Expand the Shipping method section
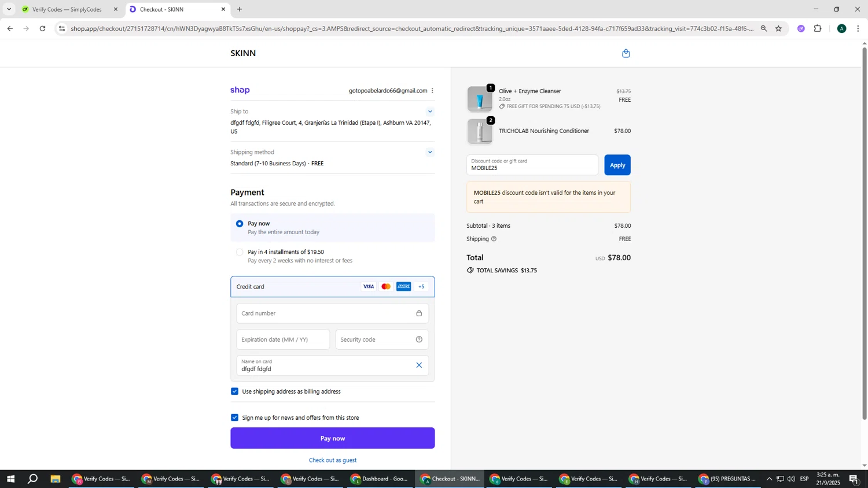The image size is (868, 488). [430, 153]
